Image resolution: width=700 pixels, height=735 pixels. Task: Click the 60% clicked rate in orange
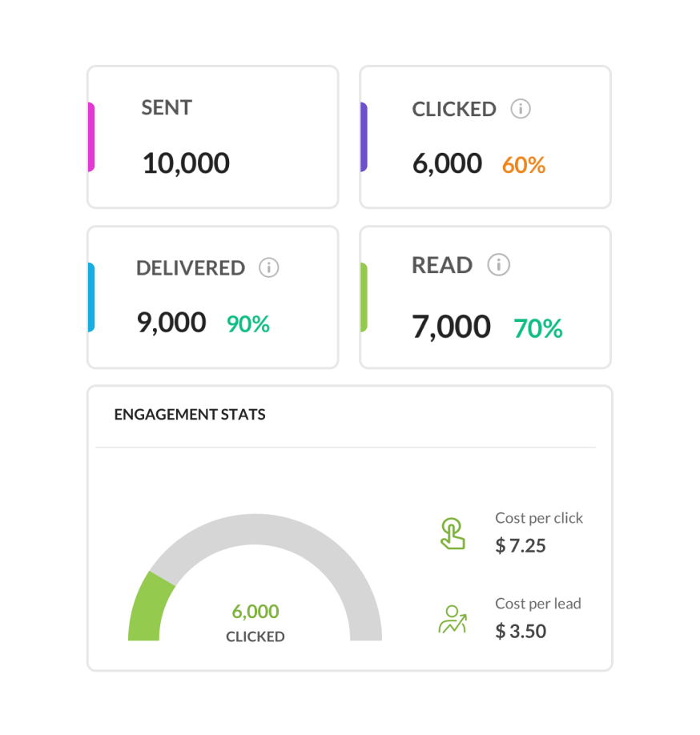[x=524, y=165]
